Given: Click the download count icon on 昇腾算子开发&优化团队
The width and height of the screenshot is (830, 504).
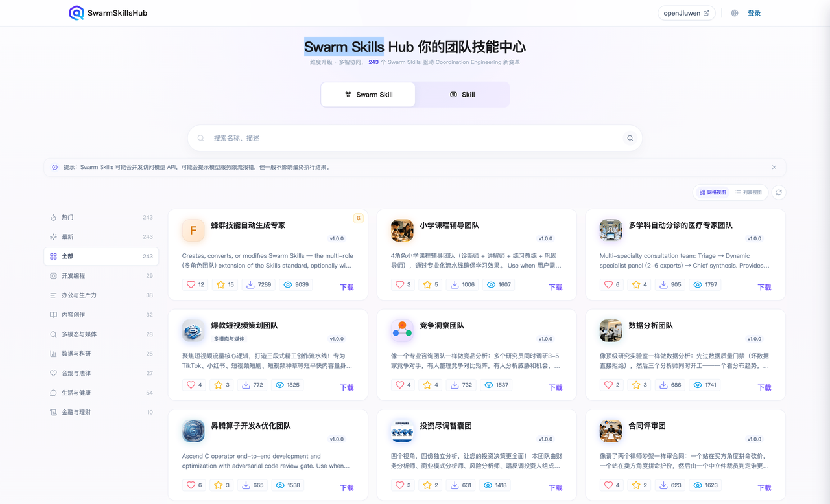Looking at the screenshot, I should click(x=246, y=485).
